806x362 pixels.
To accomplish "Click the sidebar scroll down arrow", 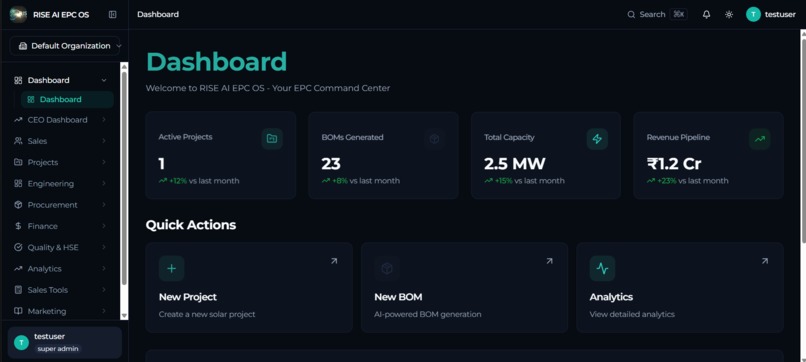I will pos(124,315).
